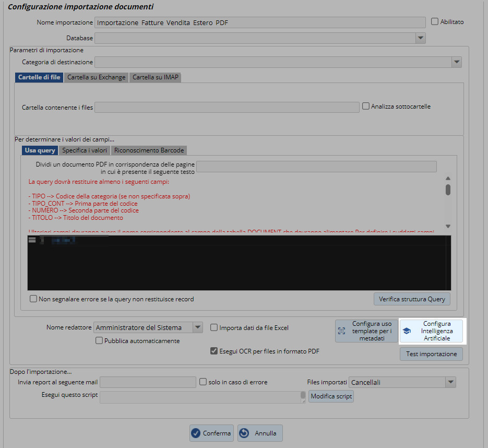Expand the Files importati dropdown

[451, 382]
